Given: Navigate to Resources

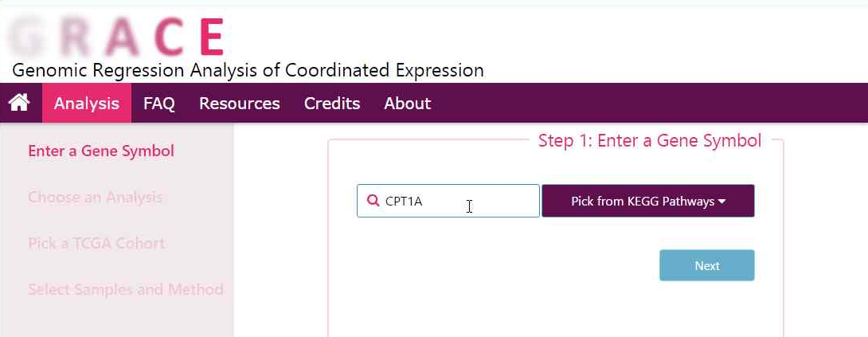Looking at the screenshot, I should (x=239, y=104).
